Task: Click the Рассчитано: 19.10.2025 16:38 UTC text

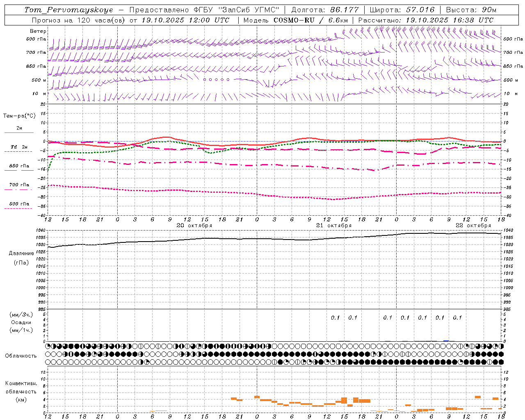Action: 426,20
